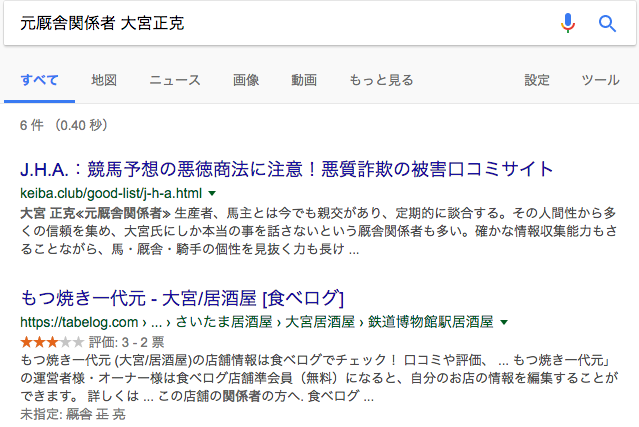Open the ツール options
Image resolution: width=639 pixels, height=427 pixels.
click(x=600, y=80)
